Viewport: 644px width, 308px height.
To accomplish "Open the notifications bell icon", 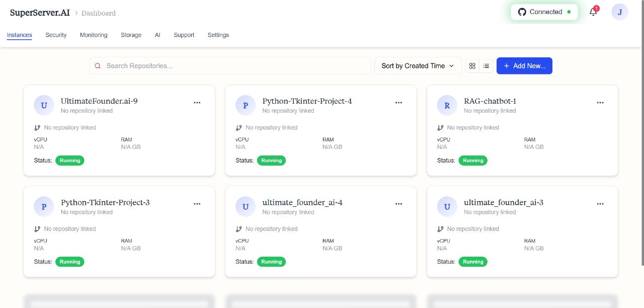I will tap(593, 12).
